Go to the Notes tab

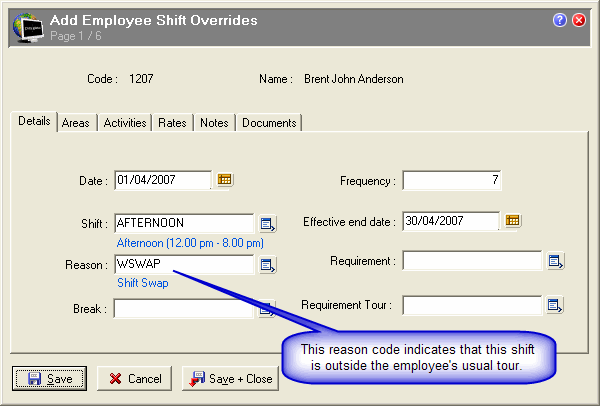(214, 123)
